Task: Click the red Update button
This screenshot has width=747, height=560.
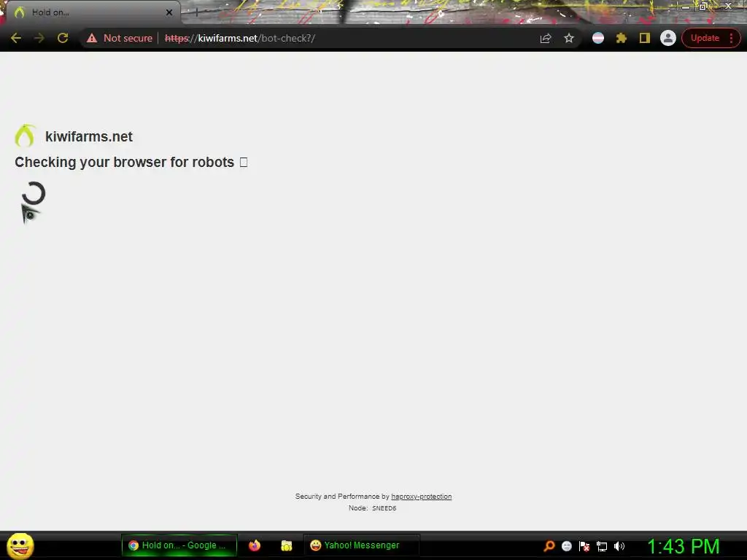Action: pyautogui.click(x=705, y=38)
